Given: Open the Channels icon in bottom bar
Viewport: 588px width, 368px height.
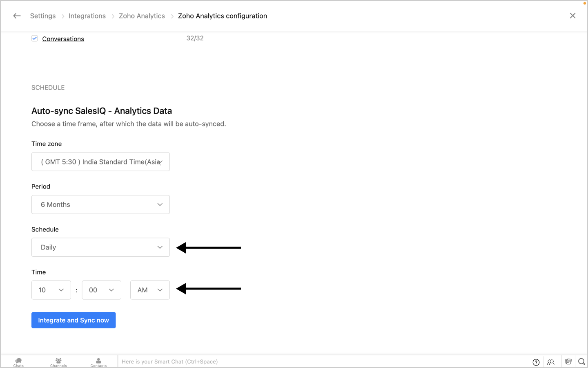Looking at the screenshot, I should pyautogui.click(x=58, y=362).
